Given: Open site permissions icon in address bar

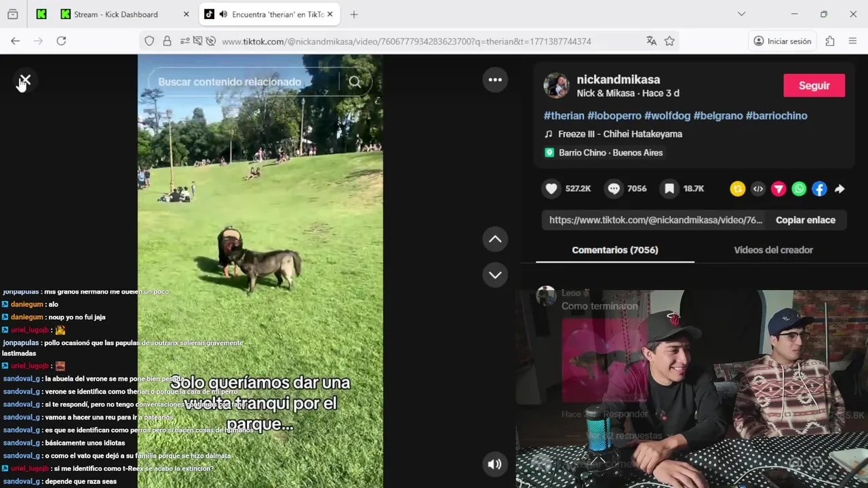Looking at the screenshot, I should point(184,41).
